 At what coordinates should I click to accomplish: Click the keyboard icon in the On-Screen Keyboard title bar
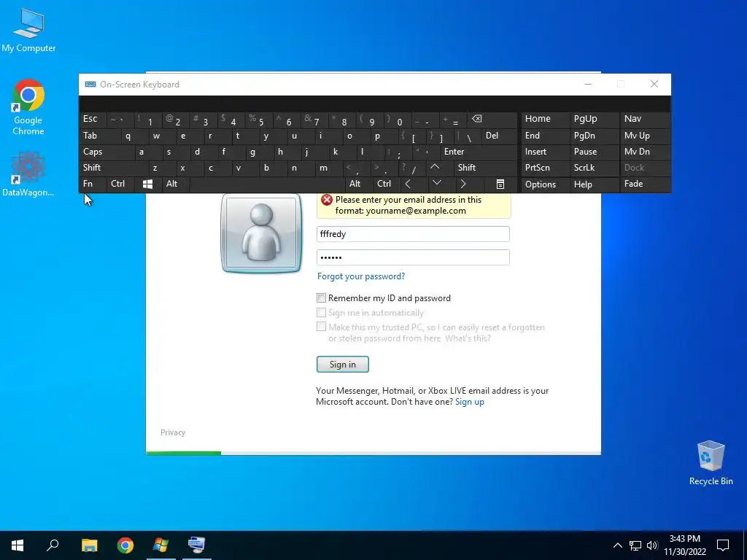tap(90, 85)
